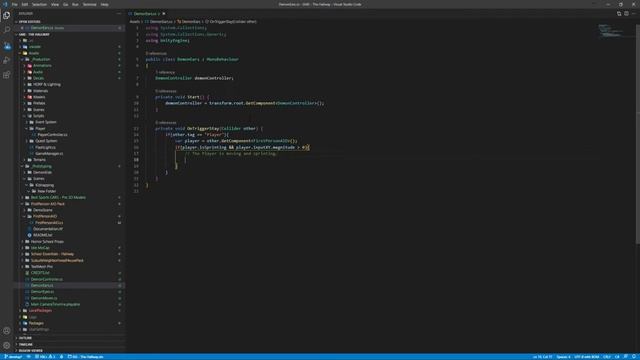Open FirstPersonAIO.cs in file tree
The width and height of the screenshot is (640, 360).
pos(49,223)
